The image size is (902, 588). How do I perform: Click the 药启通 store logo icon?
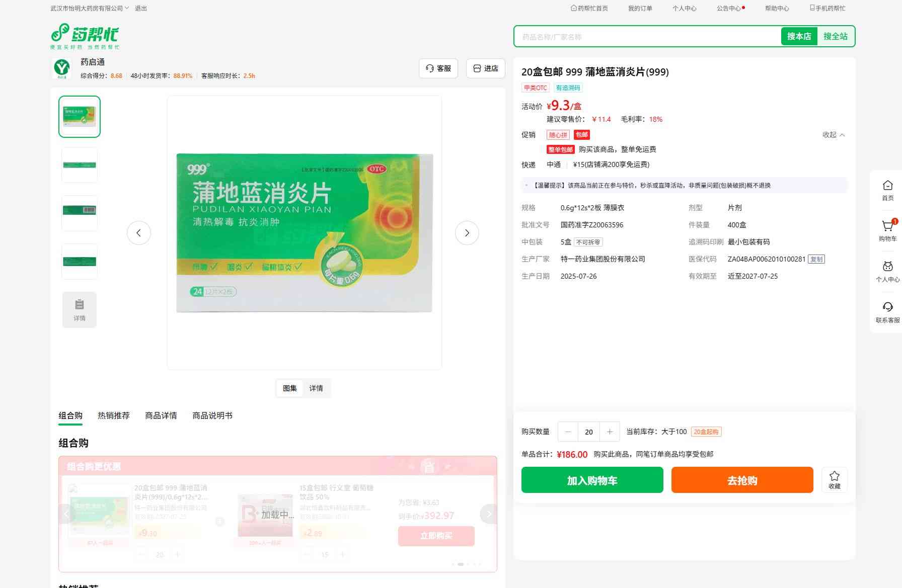[x=62, y=68]
